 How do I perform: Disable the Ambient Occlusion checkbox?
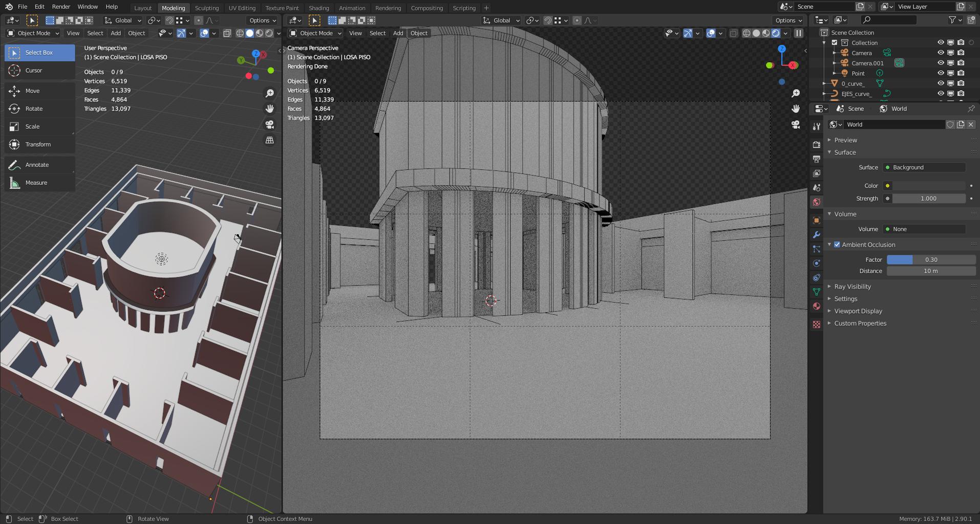click(x=837, y=245)
